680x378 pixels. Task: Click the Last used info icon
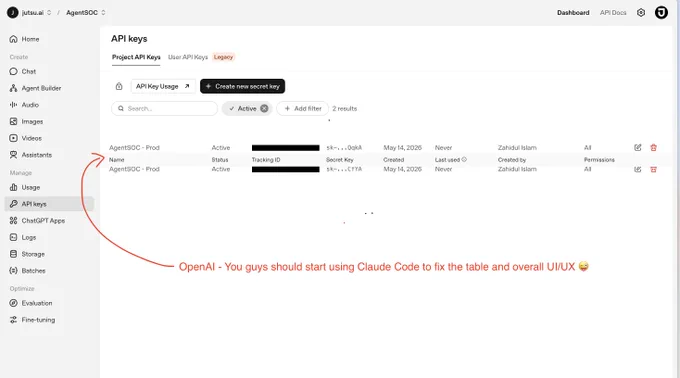[464, 160]
